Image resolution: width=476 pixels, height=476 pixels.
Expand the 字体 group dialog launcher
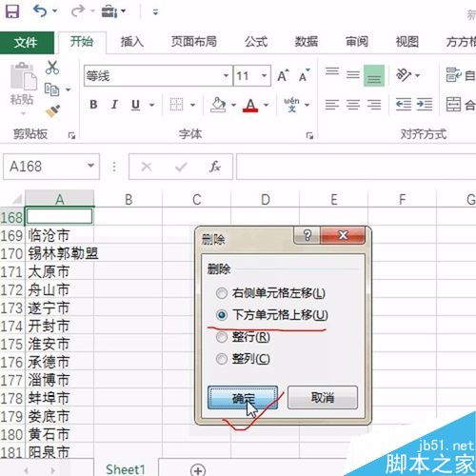(309, 135)
